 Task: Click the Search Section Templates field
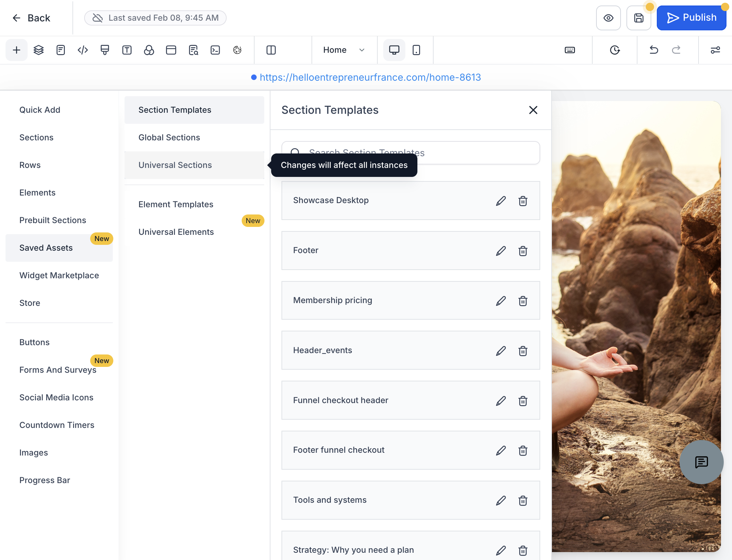click(x=410, y=153)
